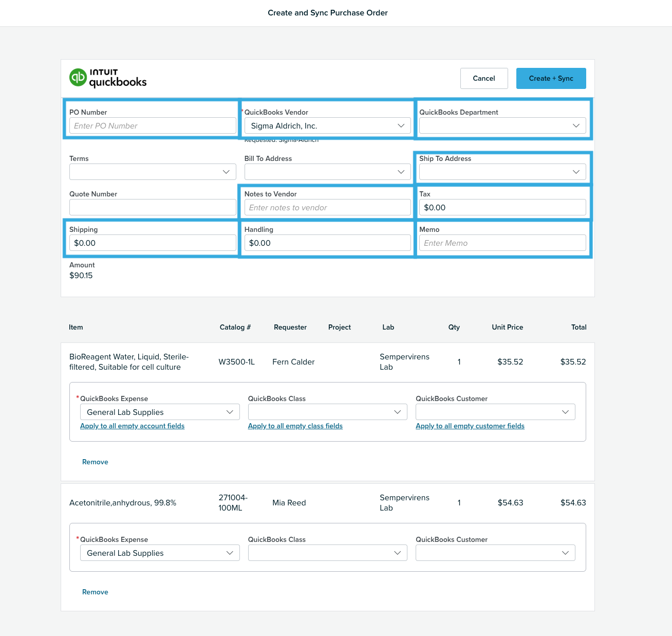672x636 pixels.
Task: Click the Tax amount field
Action: click(502, 207)
